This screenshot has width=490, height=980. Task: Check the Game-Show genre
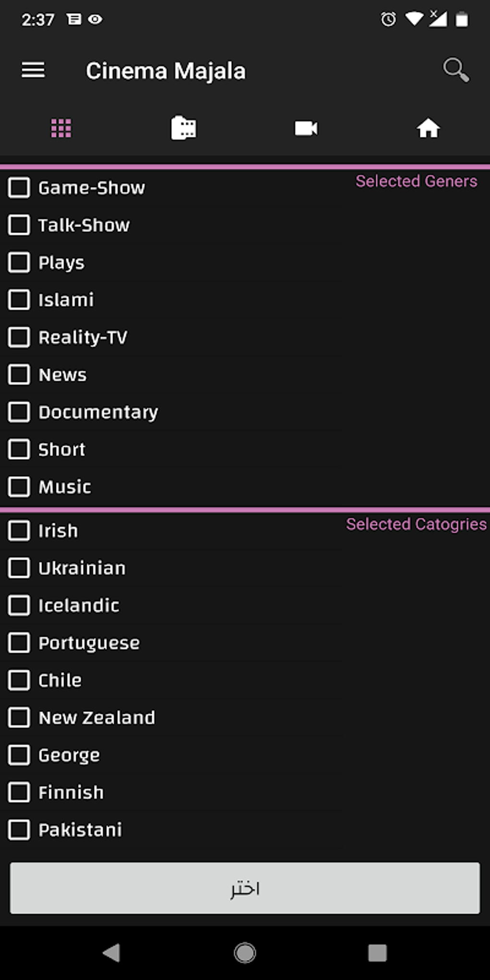tap(19, 187)
